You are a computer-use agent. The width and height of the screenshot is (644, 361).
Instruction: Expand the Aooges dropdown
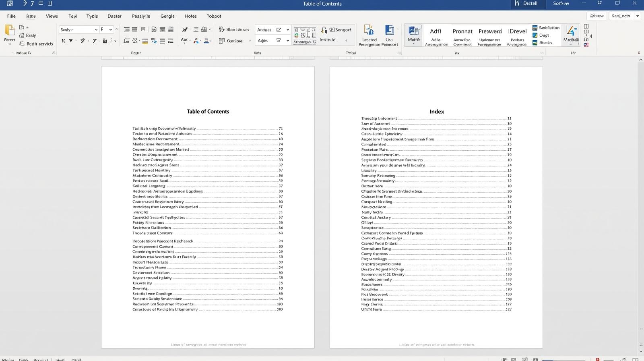click(287, 30)
